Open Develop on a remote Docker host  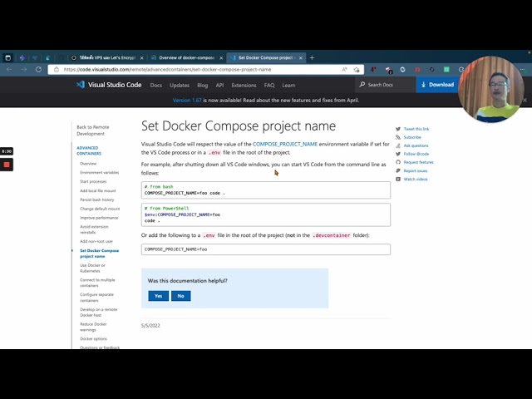click(98, 313)
